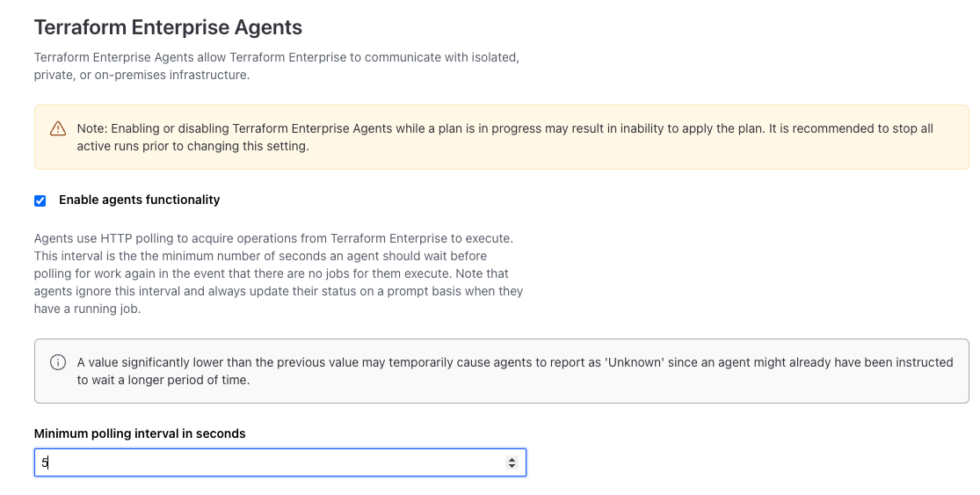Click the "Terraform Enterprise Agents" heading

click(x=168, y=27)
